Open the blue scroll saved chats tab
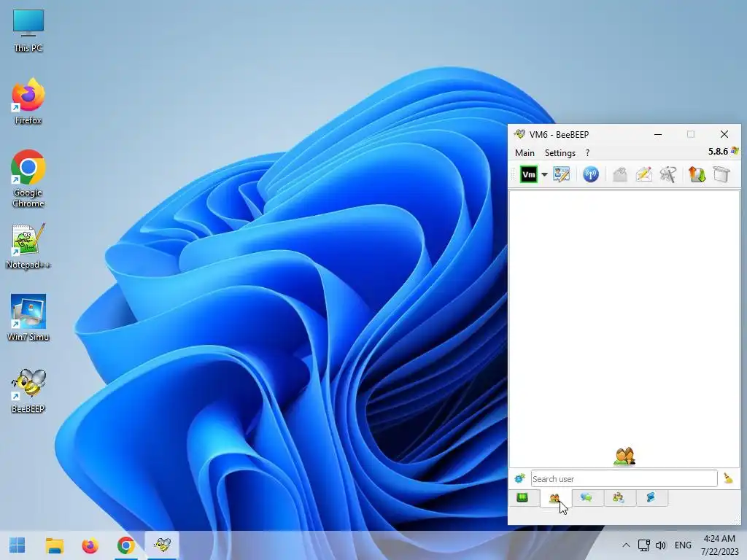The height and width of the screenshot is (560, 747). pos(651,498)
